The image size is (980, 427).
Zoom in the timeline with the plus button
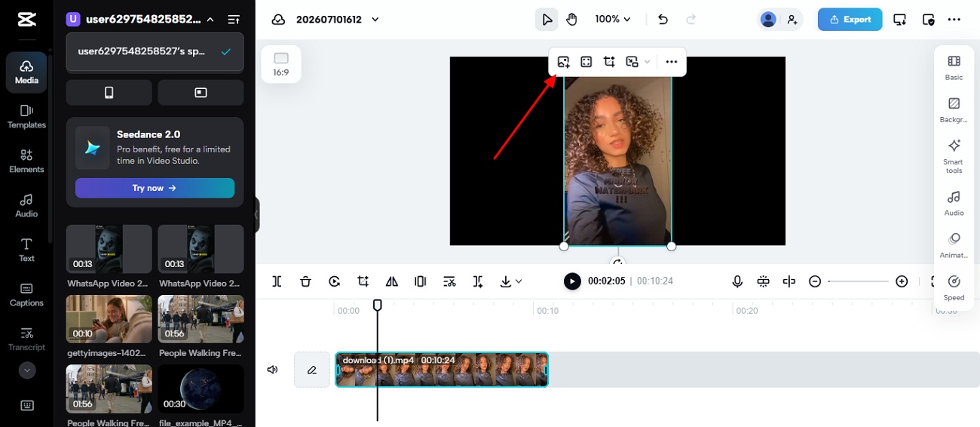tap(902, 281)
